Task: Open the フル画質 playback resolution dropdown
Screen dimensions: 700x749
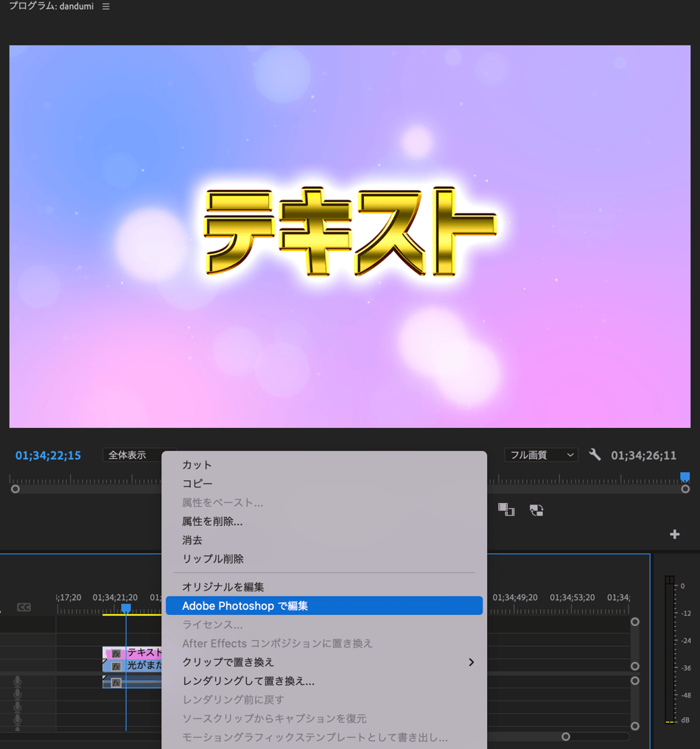Action: click(x=541, y=454)
